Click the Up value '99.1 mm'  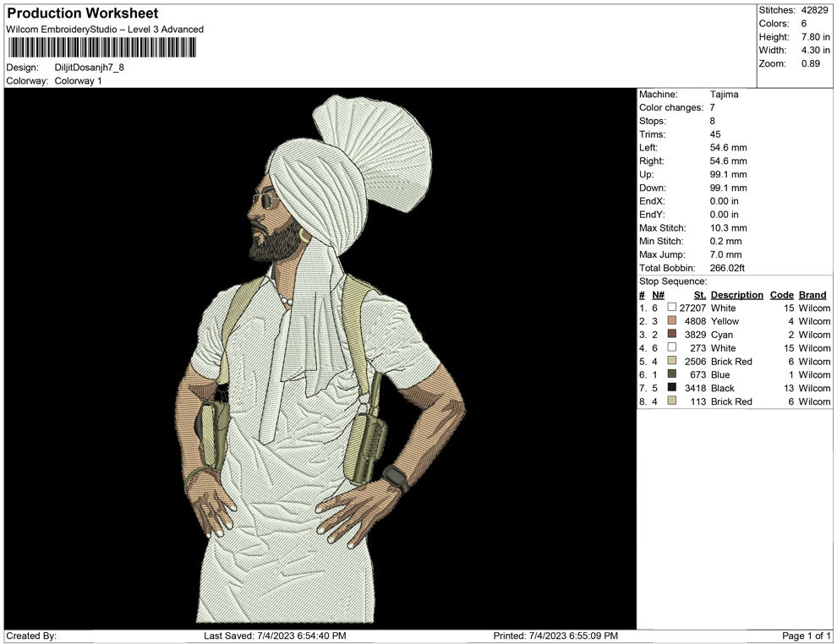click(x=728, y=174)
